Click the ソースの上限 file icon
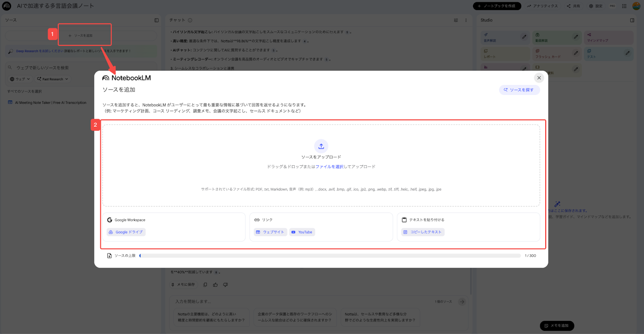 click(109, 256)
